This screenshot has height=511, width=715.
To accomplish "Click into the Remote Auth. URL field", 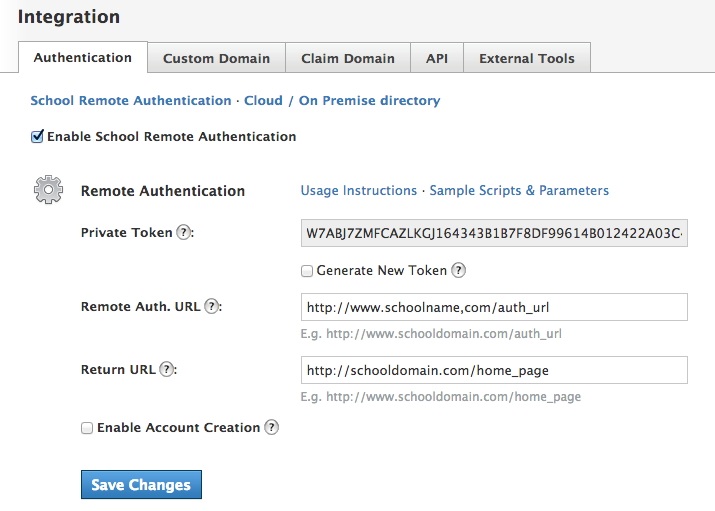I will point(494,306).
